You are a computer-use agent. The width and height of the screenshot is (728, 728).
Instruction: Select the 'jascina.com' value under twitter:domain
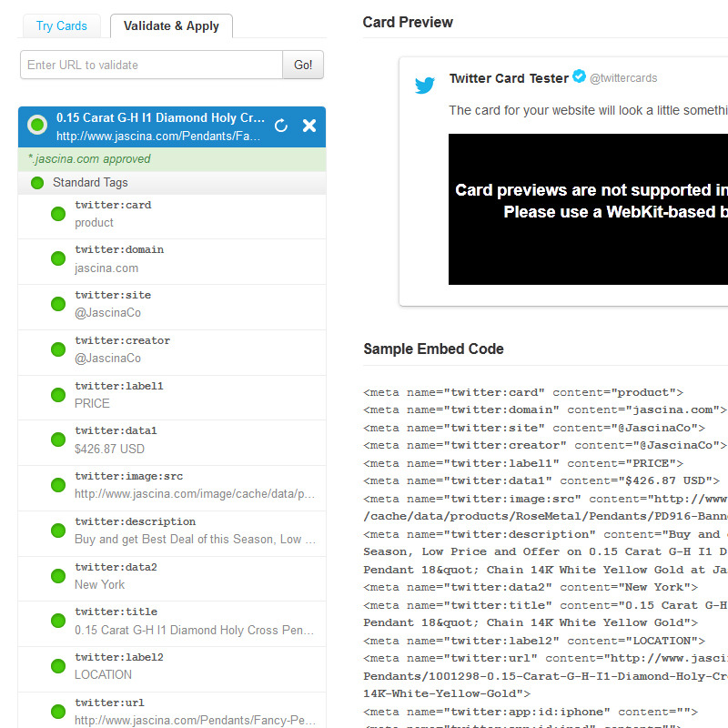[106, 268]
